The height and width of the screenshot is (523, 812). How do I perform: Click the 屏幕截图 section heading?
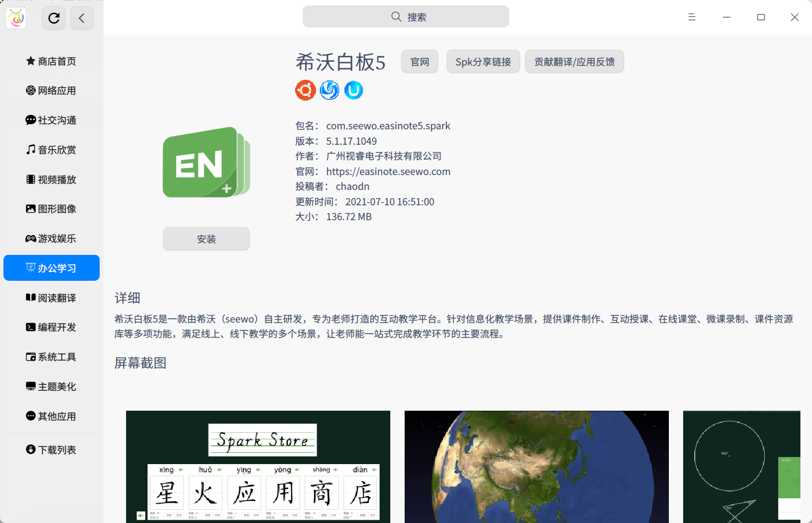click(x=140, y=363)
